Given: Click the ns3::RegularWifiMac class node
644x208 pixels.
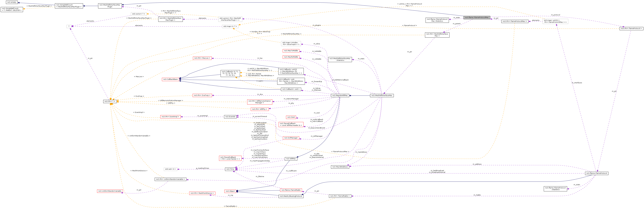Looking at the screenshot, I should click(x=340, y=95).
